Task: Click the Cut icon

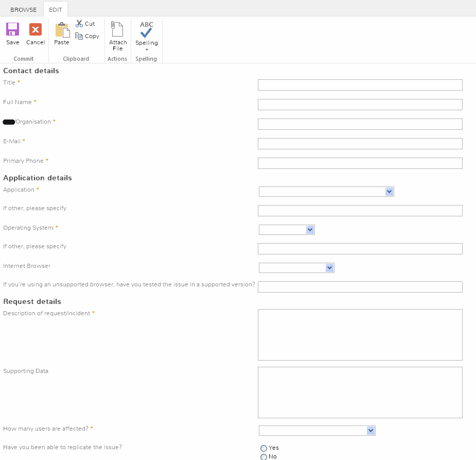Action: [x=85, y=24]
